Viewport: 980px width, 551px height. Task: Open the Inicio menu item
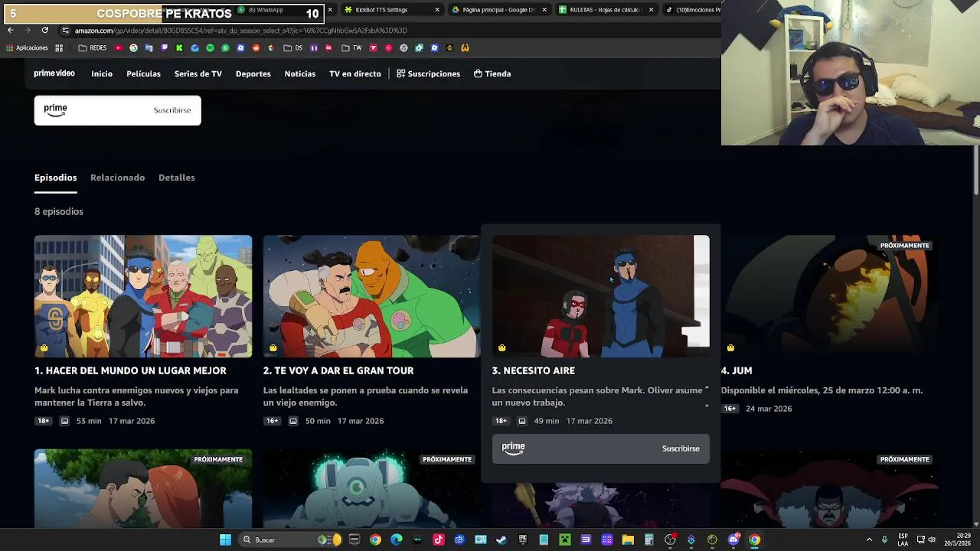click(x=102, y=73)
